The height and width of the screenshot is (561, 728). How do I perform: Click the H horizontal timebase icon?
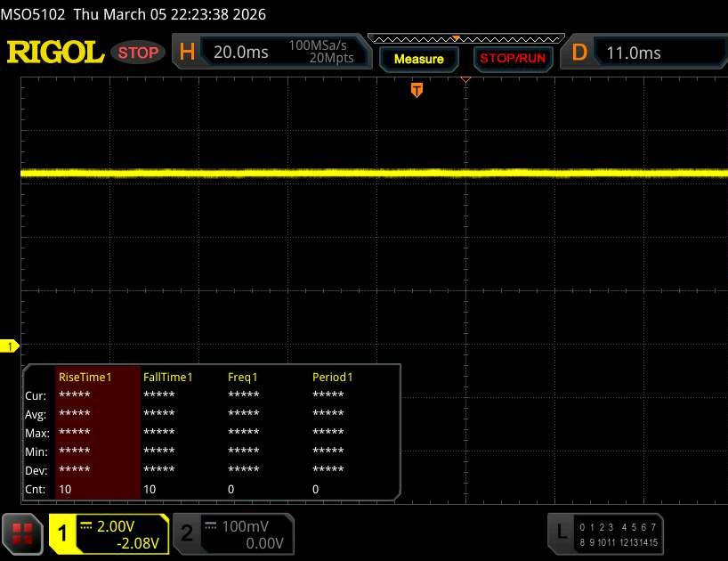(x=187, y=53)
